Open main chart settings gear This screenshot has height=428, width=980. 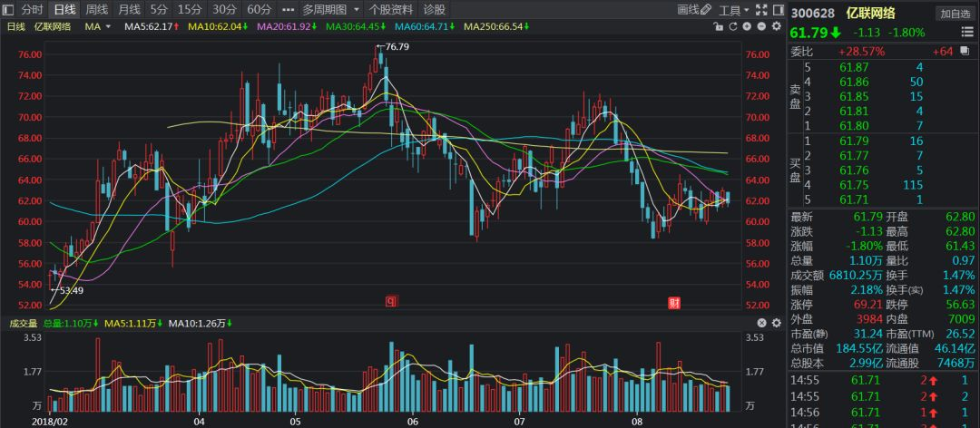click(776, 26)
